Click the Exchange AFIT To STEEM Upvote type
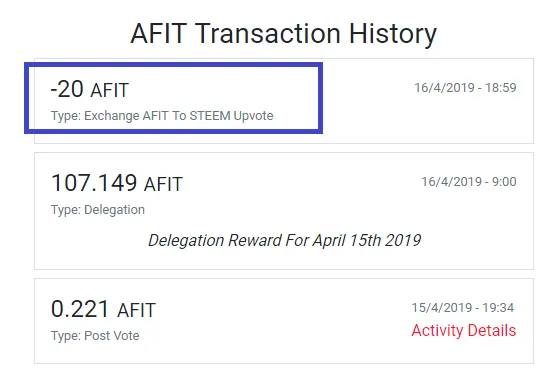 162,116
